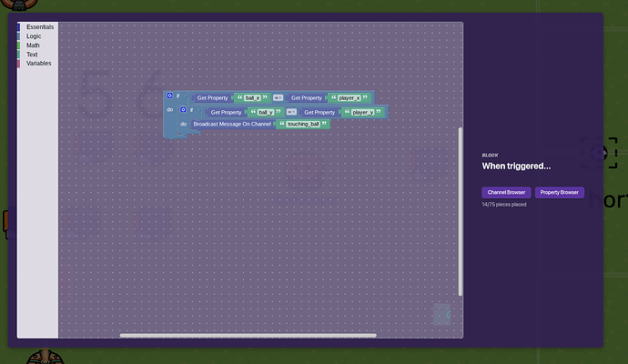Open the equals operator dropdown for ball_y
Screen dimensions: 628x364
tap(291, 112)
